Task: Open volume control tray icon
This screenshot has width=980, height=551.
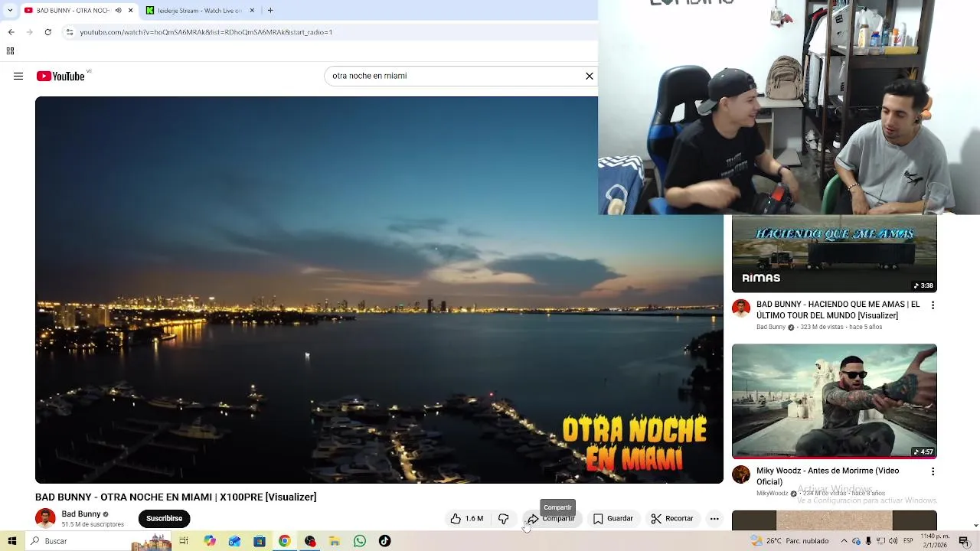Action: [x=893, y=541]
